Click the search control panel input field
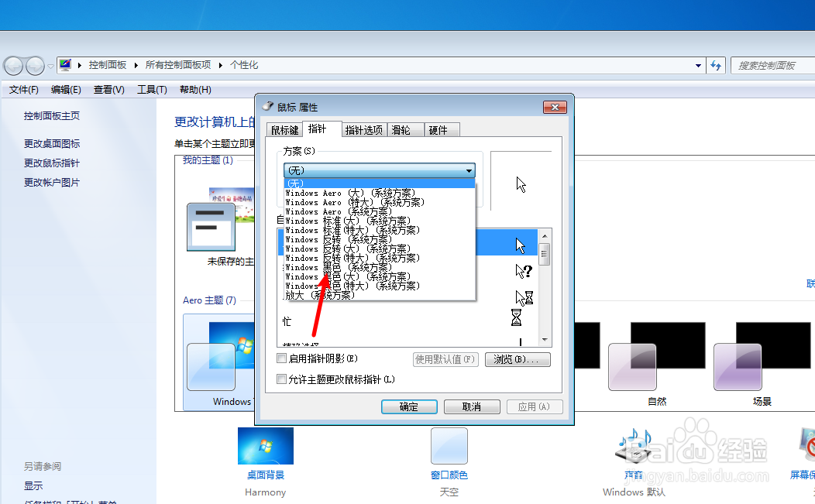The width and height of the screenshot is (815, 504). point(773,66)
